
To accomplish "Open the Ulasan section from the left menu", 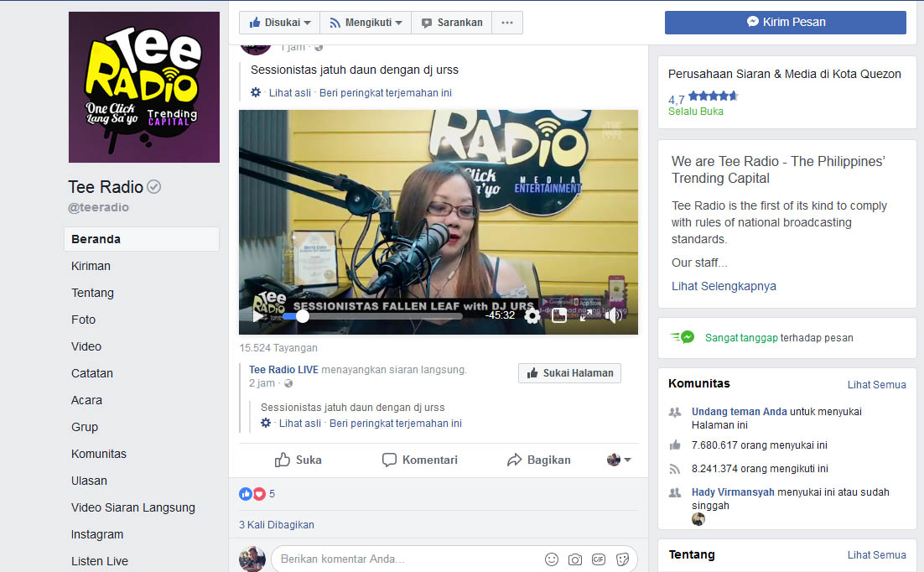I will pos(89,480).
